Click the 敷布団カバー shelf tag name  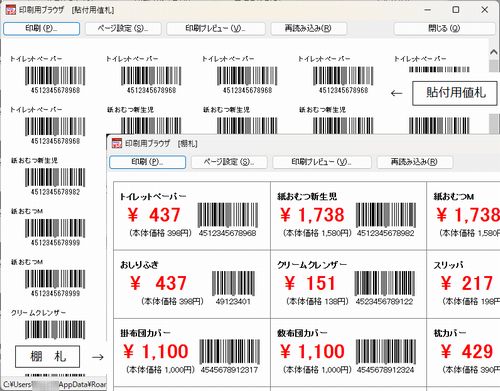pyautogui.click(x=302, y=333)
